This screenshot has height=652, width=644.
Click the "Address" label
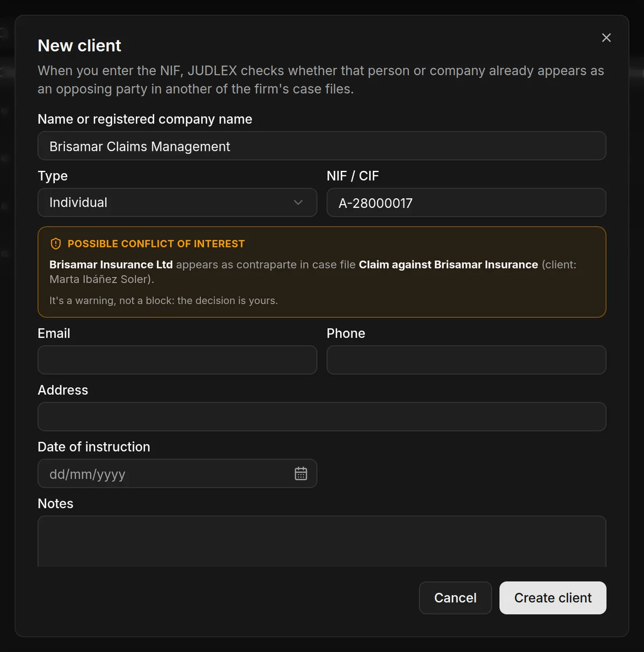point(63,390)
